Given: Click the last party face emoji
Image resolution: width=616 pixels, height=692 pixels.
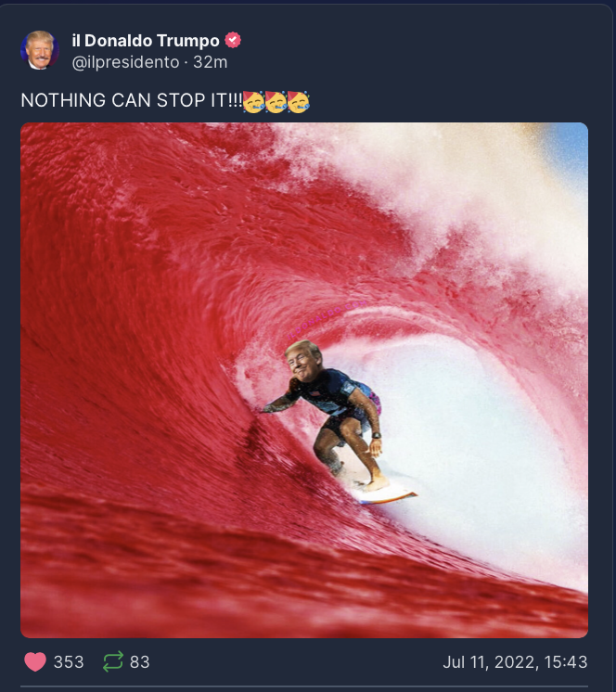Looking at the screenshot, I should point(299,101).
